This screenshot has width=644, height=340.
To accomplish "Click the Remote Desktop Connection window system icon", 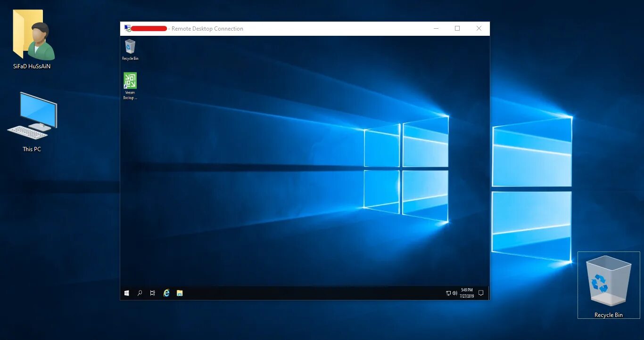I will click(127, 28).
